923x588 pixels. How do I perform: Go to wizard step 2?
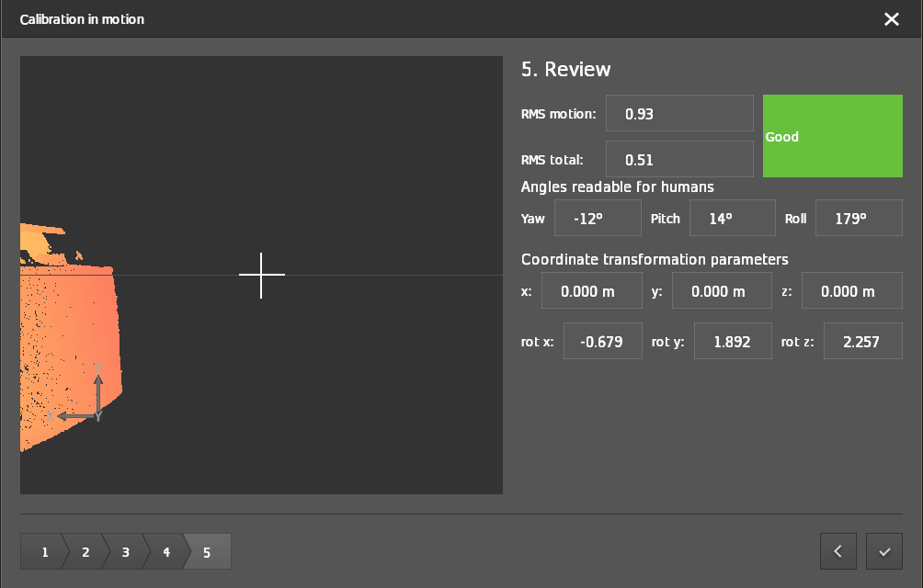85,552
